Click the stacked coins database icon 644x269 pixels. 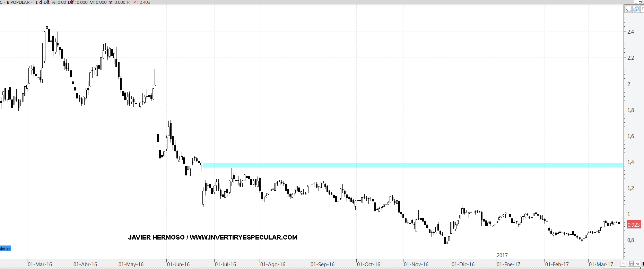(x=636, y=9)
